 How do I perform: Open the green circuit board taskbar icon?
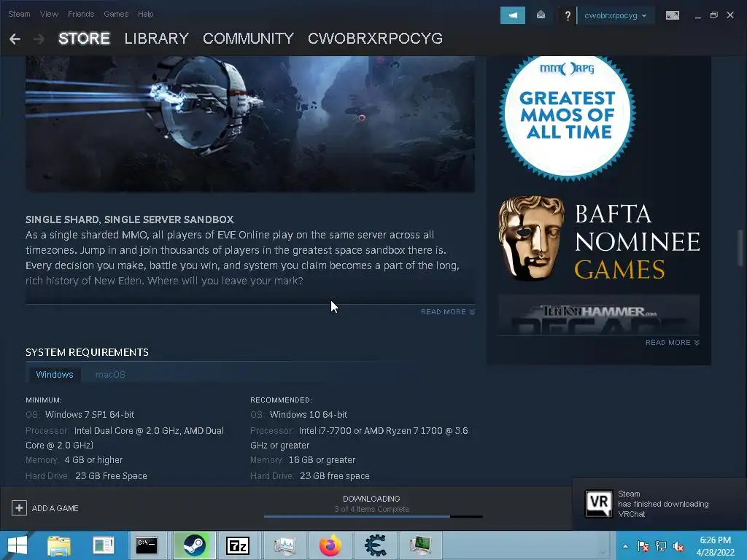tap(421, 545)
